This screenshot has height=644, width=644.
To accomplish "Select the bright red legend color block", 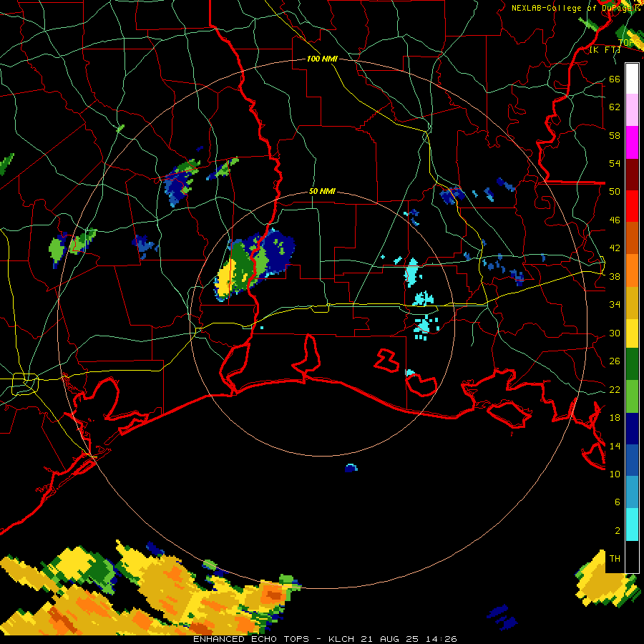I will [632, 206].
